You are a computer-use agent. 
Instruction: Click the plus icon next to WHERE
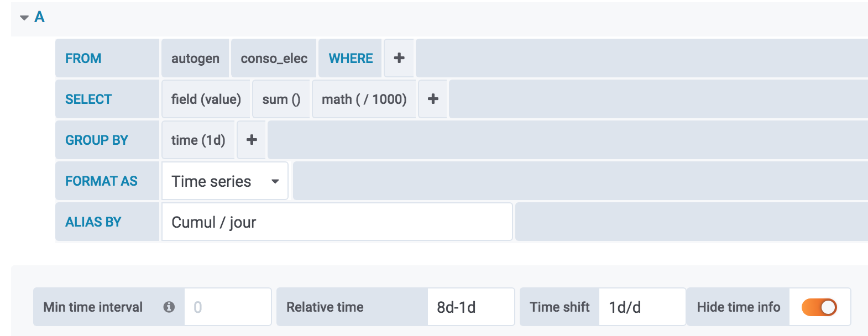tap(399, 58)
